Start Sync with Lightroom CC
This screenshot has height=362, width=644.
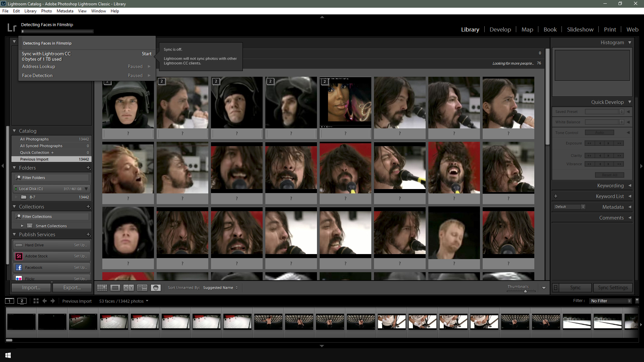(147, 54)
